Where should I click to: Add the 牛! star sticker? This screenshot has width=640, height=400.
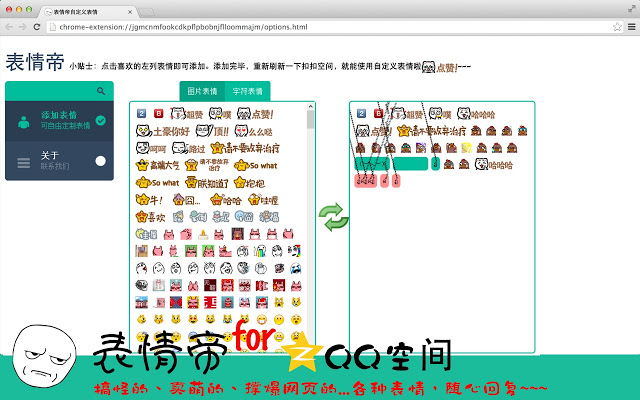[149, 200]
